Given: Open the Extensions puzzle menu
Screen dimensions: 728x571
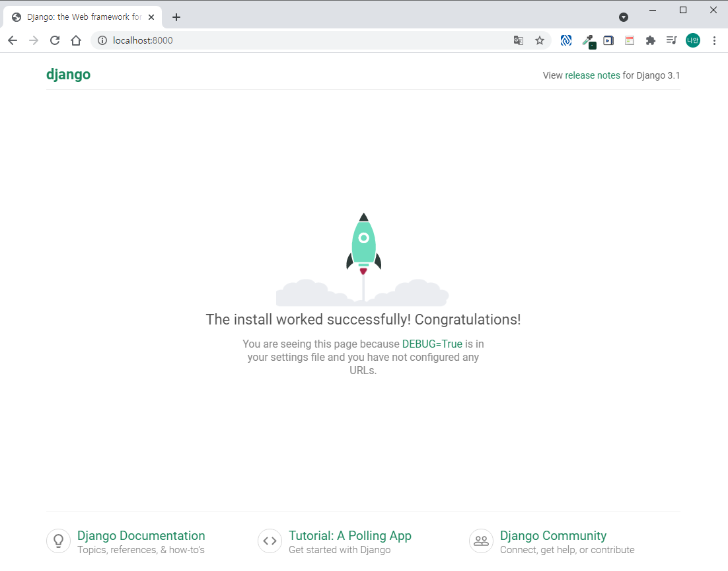Looking at the screenshot, I should (651, 40).
